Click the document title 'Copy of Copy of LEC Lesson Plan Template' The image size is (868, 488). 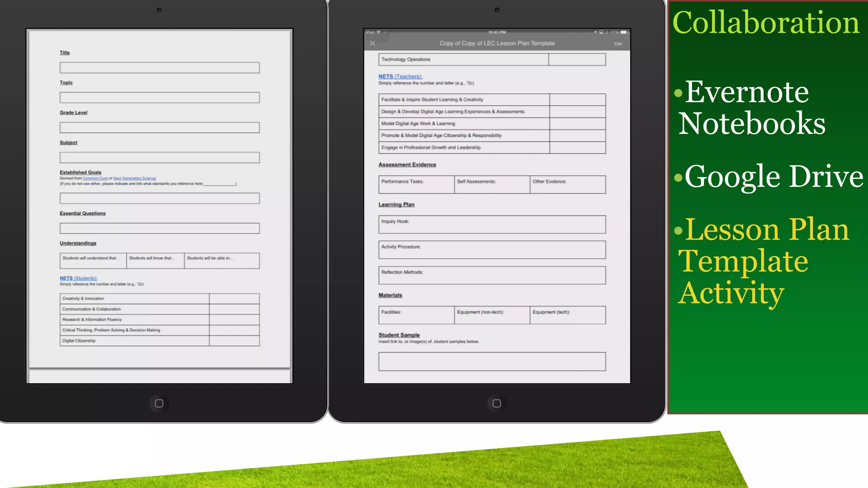(497, 43)
